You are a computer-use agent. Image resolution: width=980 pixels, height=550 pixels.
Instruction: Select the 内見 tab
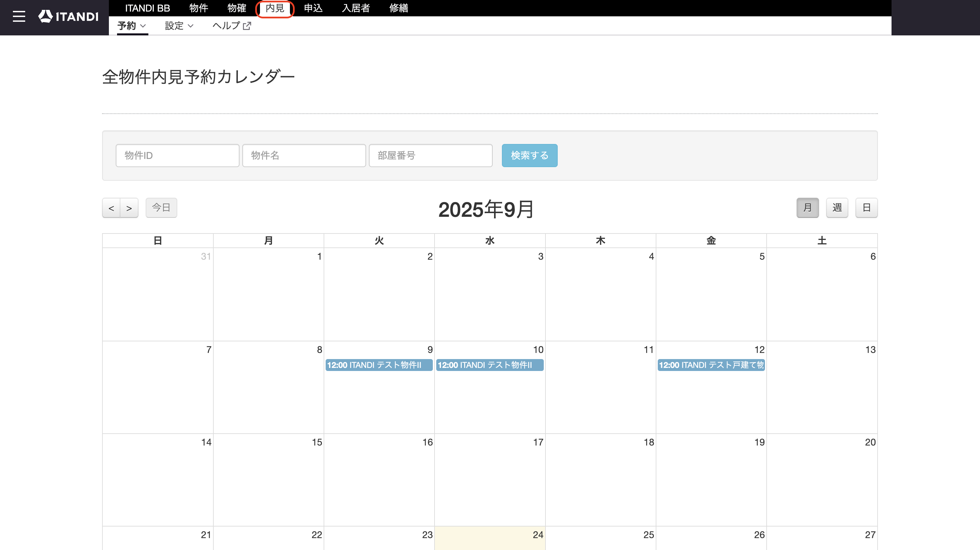coord(275,8)
